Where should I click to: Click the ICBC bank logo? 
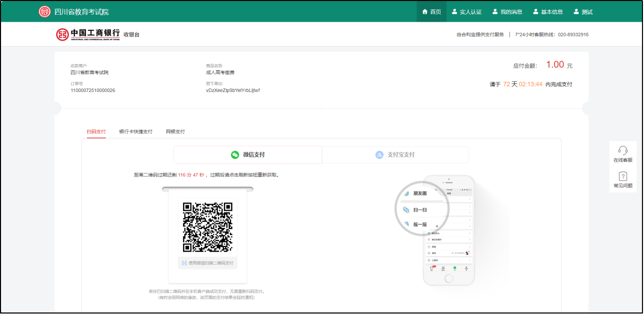[88, 34]
